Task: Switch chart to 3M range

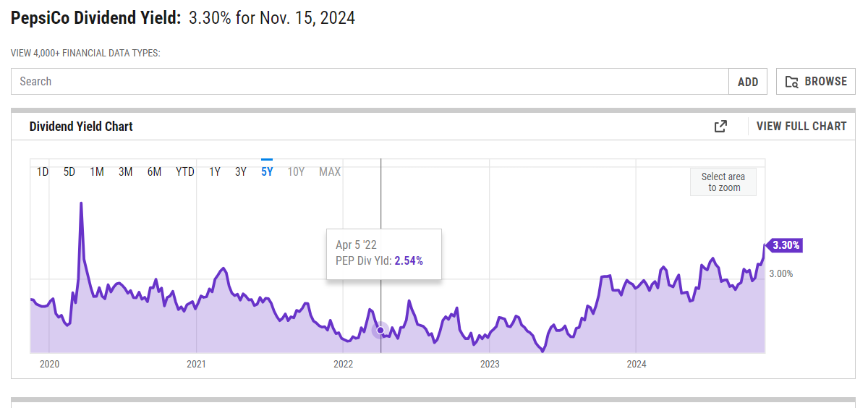Action: click(x=126, y=171)
